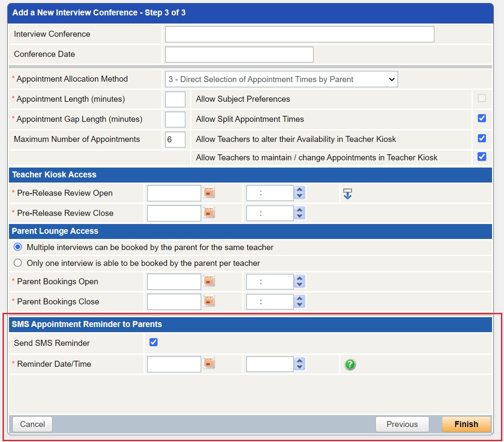This screenshot has width=504, height=442.
Task: Click time spinner for Pre-Release Review Open
Action: (x=300, y=193)
